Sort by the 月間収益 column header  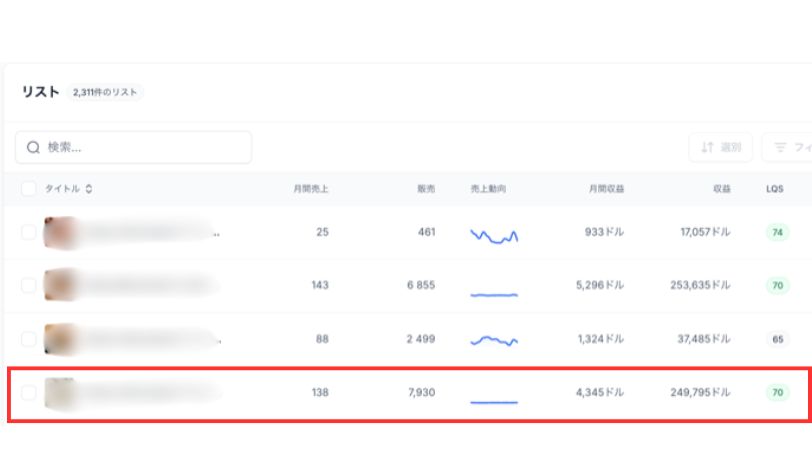[606, 188]
